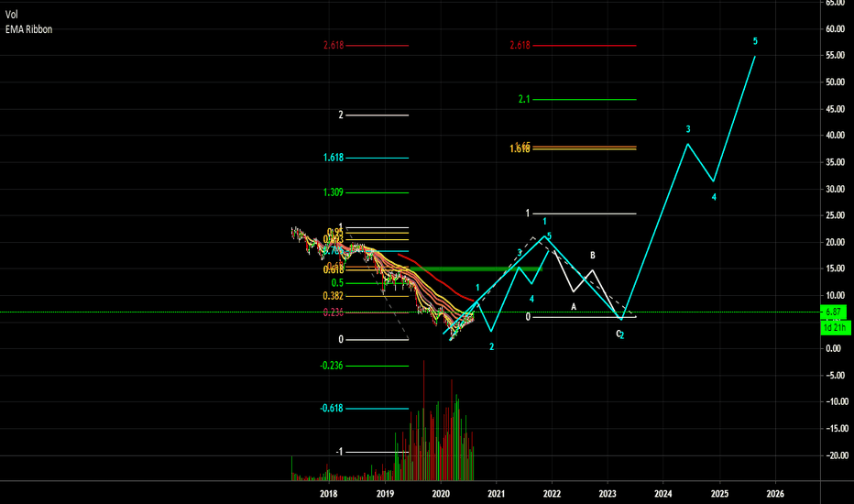Click 2021 on the time axis
Image resolution: width=854 pixels, height=504 pixels.
496,494
